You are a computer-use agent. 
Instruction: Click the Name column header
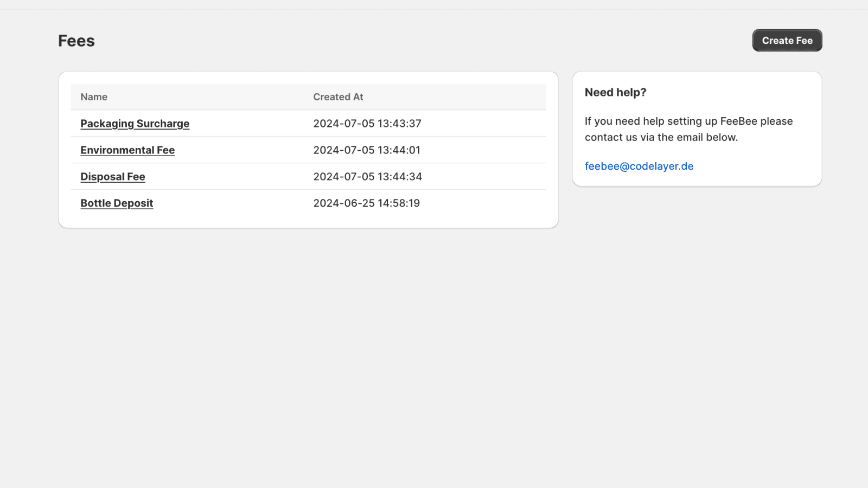click(94, 97)
